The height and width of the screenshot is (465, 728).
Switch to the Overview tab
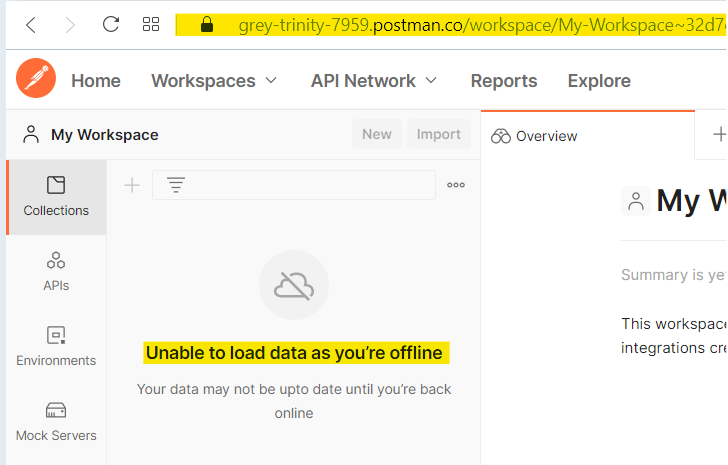pos(587,136)
